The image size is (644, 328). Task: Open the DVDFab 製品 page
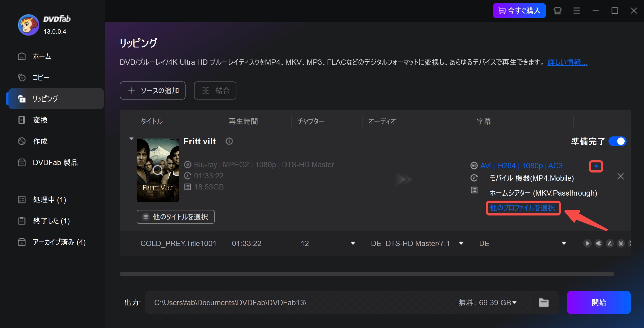pos(56,162)
